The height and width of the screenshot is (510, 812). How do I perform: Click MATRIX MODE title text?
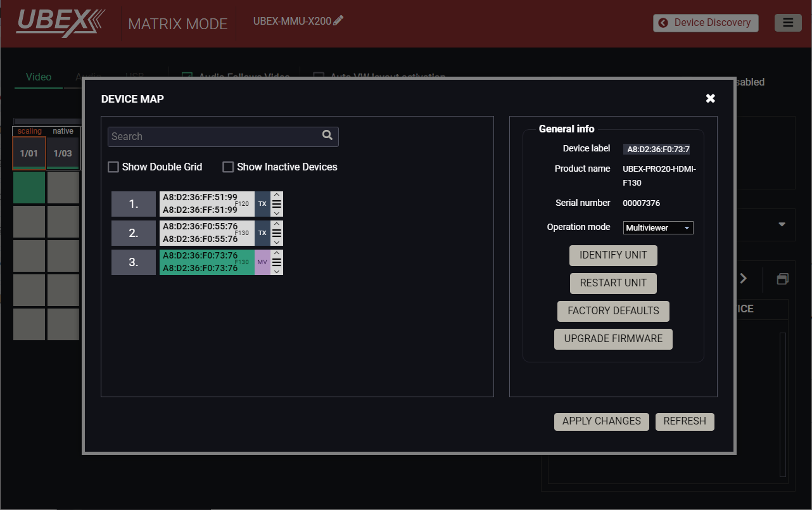point(178,24)
